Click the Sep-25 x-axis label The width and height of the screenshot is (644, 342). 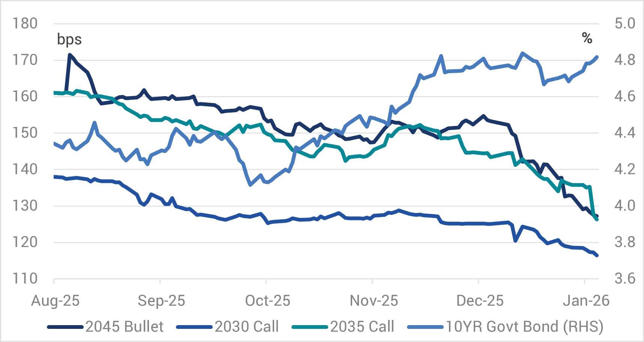(x=161, y=301)
